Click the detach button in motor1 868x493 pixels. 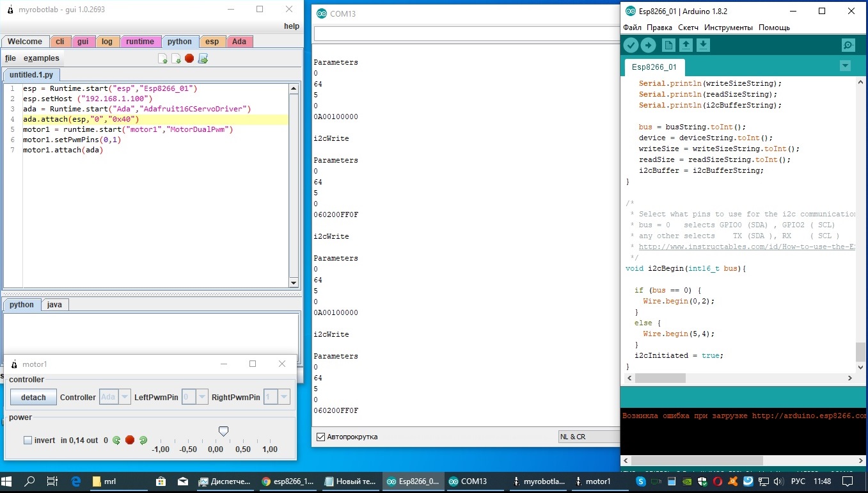click(33, 398)
